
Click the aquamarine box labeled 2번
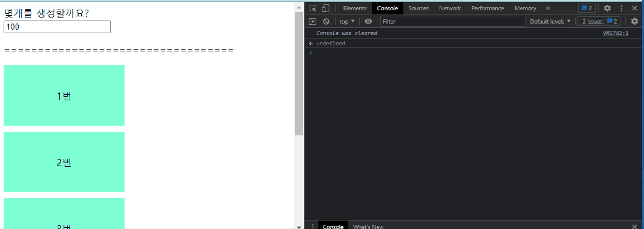click(64, 162)
